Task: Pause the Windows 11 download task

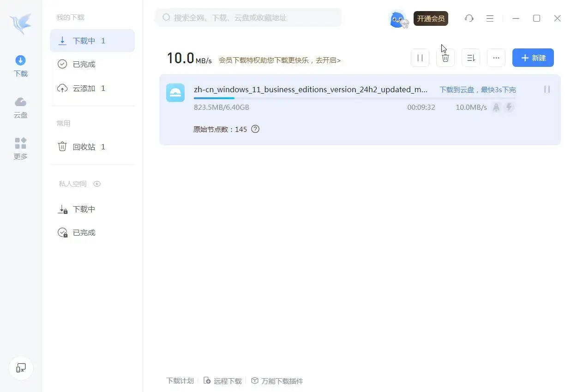Action: point(547,89)
